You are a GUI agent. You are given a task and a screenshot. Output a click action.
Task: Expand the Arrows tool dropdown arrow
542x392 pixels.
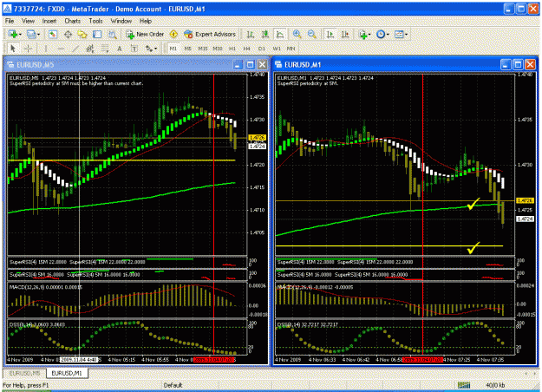[x=156, y=49]
